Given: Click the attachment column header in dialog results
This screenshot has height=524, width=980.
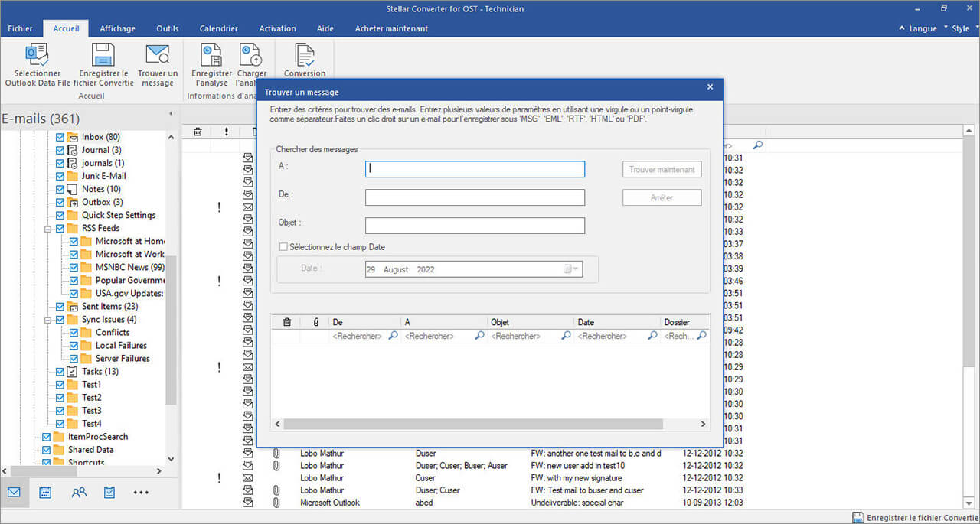Looking at the screenshot, I should [x=315, y=323].
